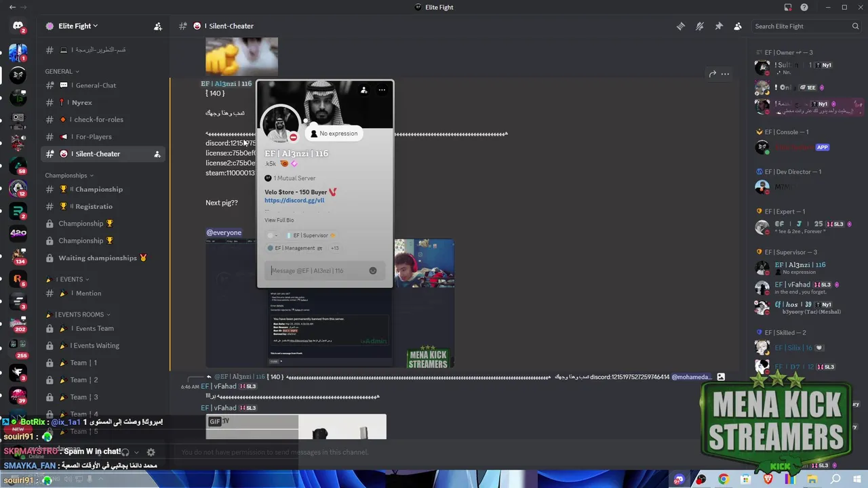Open the server with 58 badge
The image size is (868, 488).
pos(18,165)
